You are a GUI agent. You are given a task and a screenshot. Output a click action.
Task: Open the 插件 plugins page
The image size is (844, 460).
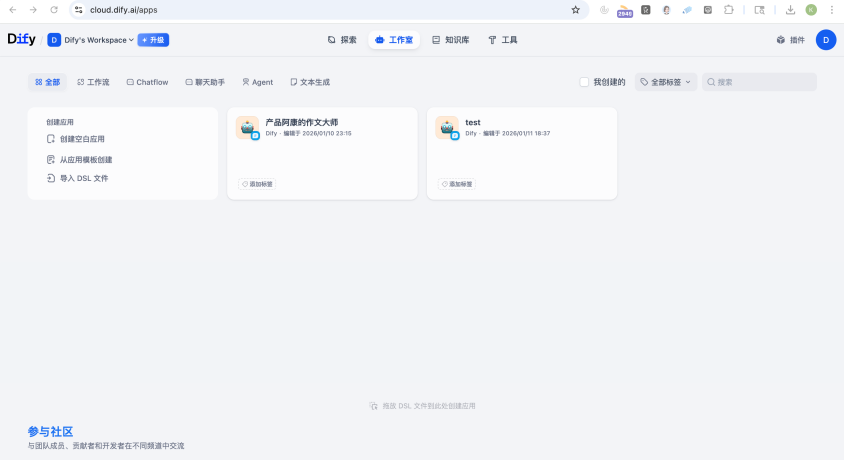tap(790, 40)
